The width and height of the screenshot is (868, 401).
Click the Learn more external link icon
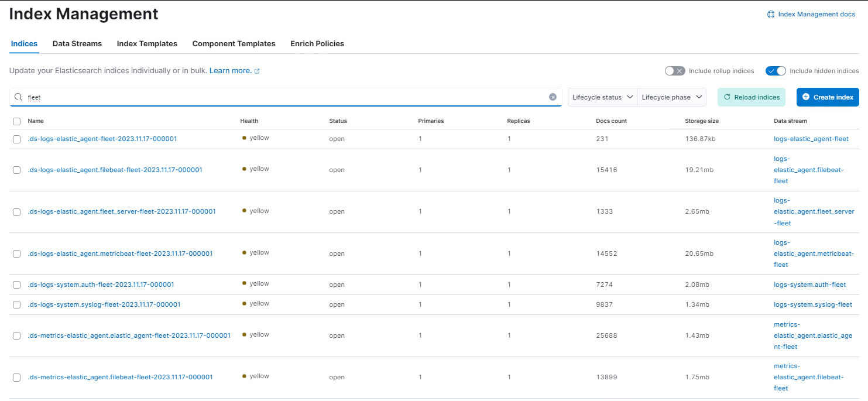(x=257, y=71)
